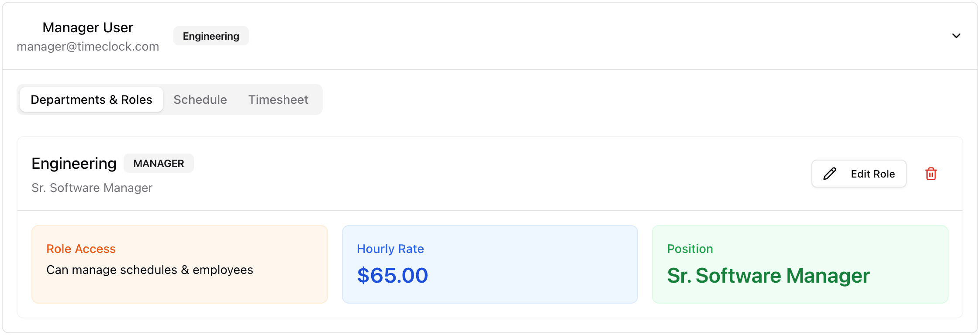Click the $65.00 hourly rate value

tap(393, 275)
